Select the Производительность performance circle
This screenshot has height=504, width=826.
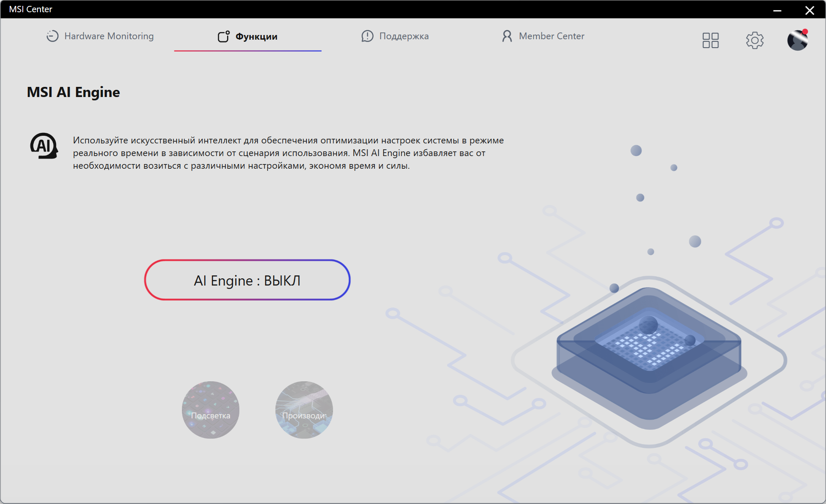304,410
